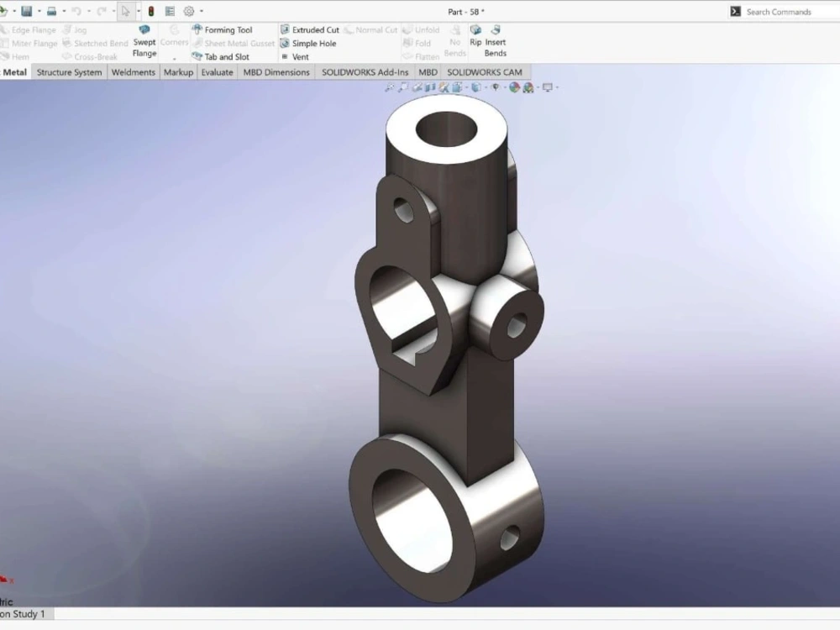Click the Zoom to Fit icon
840x630 pixels.
pyautogui.click(x=390, y=87)
